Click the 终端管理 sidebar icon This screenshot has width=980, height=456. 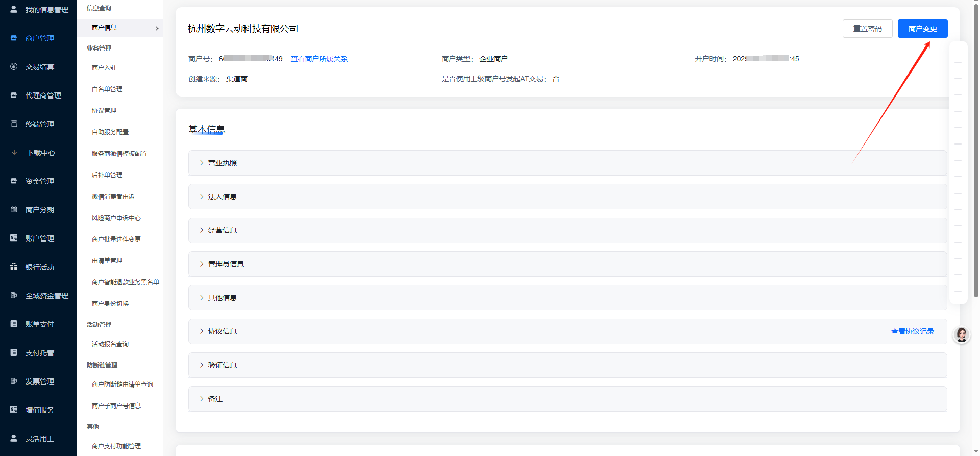coord(14,124)
